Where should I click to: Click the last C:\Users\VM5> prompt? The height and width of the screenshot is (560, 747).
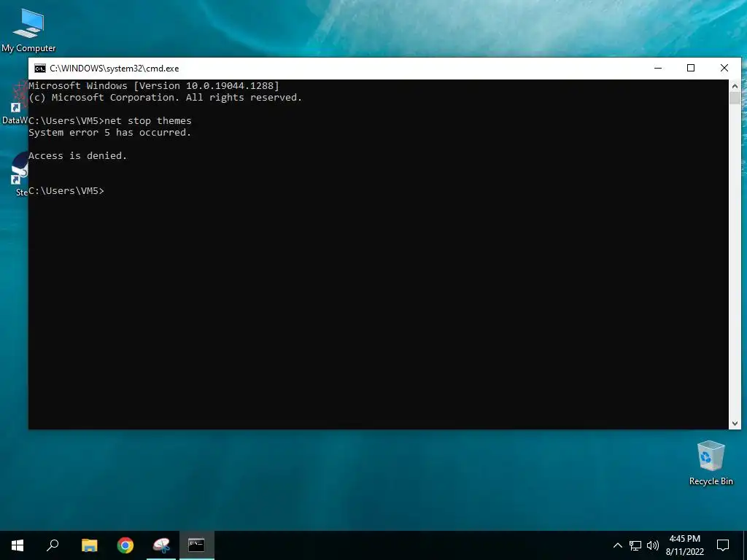pyautogui.click(x=66, y=190)
